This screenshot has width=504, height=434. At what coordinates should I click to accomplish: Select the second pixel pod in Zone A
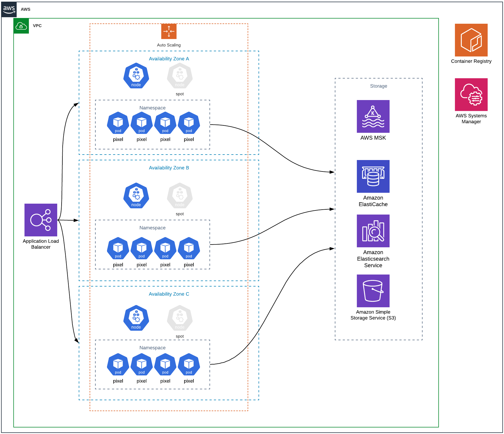click(x=142, y=123)
